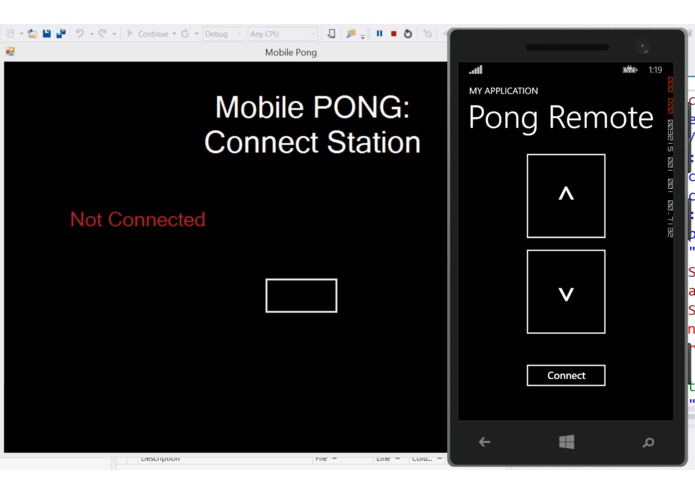The image size is (695, 494).
Task: Expand the Undo history dropdown arrow
Action: (92, 34)
